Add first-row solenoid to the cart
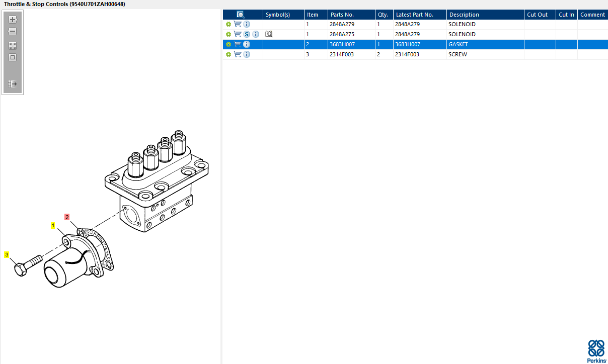Image resolution: width=608 pixels, height=364 pixels. (x=238, y=24)
